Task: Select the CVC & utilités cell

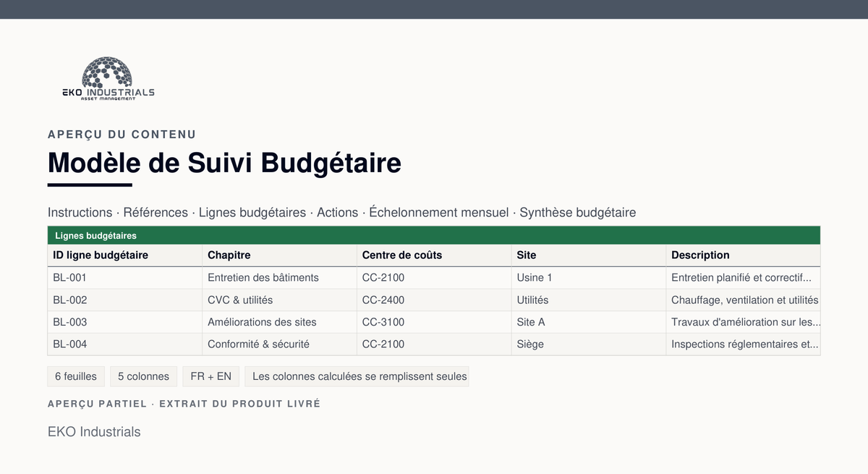Action: (x=280, y=300)
